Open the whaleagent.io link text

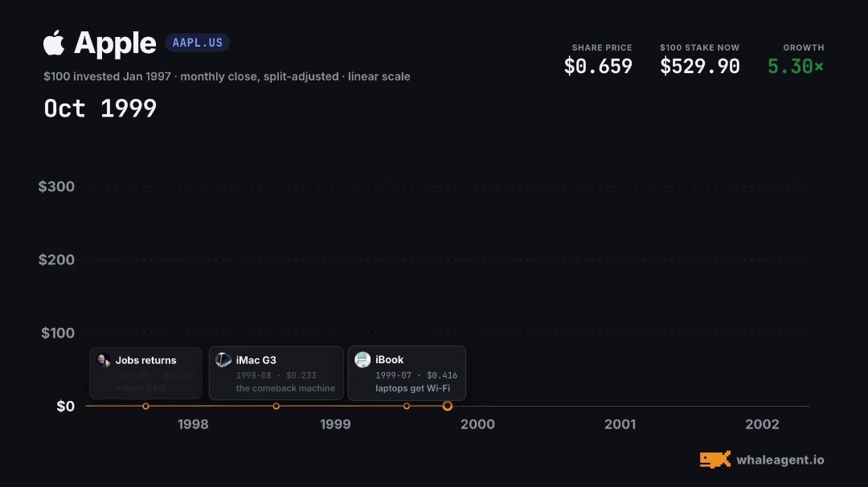coord(780,460)
